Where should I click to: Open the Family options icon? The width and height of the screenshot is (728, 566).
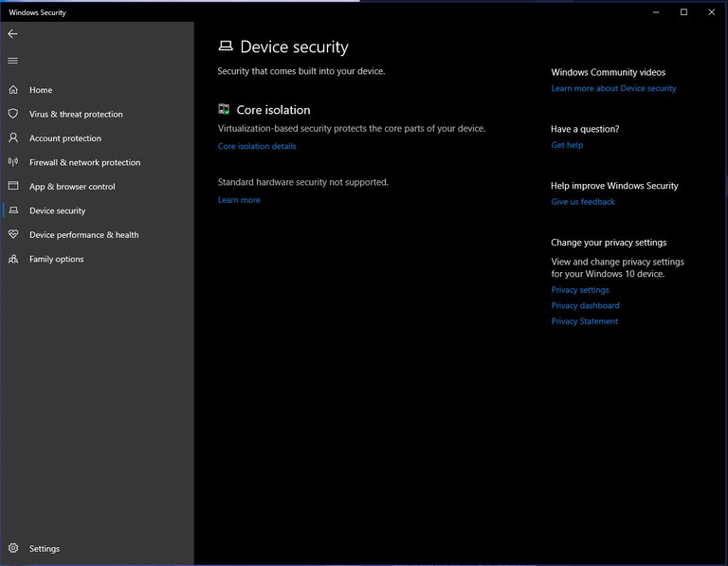13,259
